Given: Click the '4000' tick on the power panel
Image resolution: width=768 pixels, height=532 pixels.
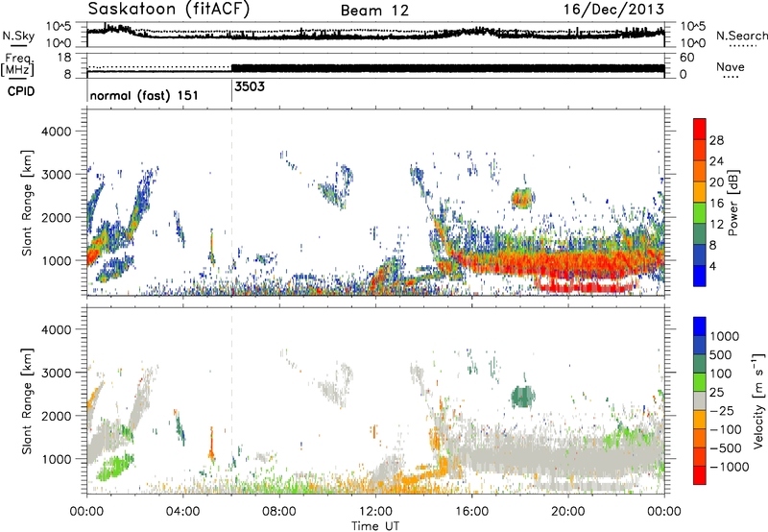Looking at the screenshot, I should [56, 132].
